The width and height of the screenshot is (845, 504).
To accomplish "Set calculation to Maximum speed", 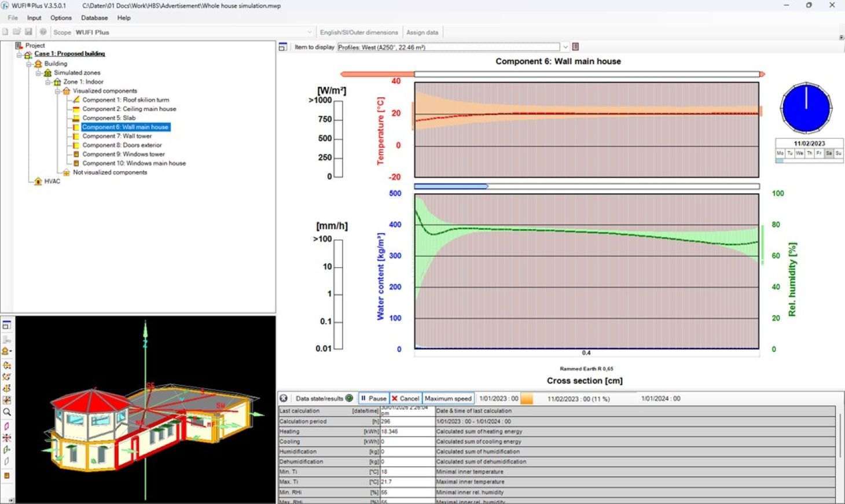I will (448, 398).
